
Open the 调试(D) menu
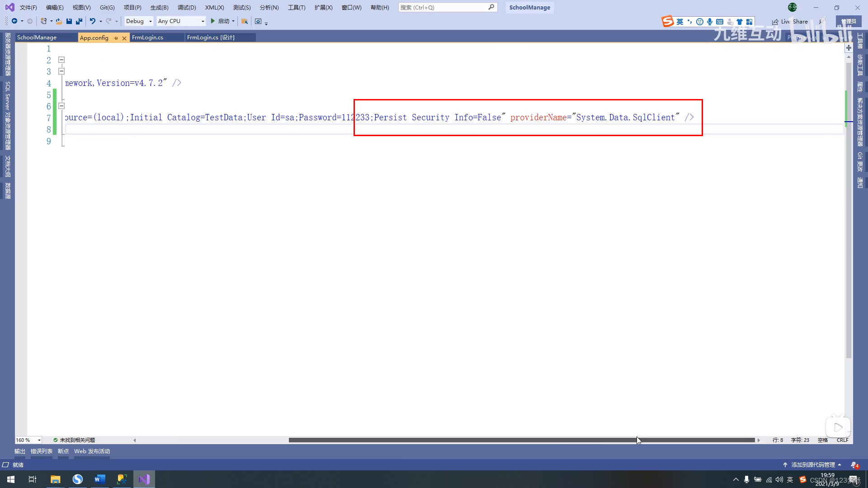187,8
